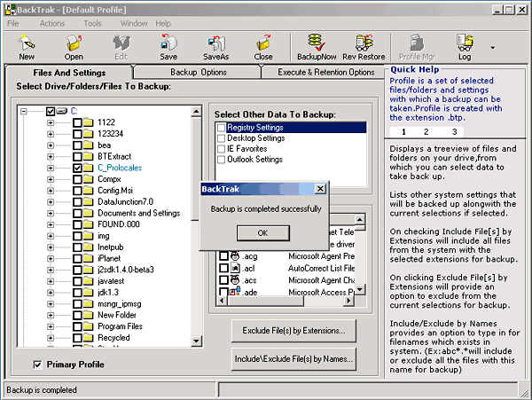Check the .acg extension checkbox

coord(224,255)
